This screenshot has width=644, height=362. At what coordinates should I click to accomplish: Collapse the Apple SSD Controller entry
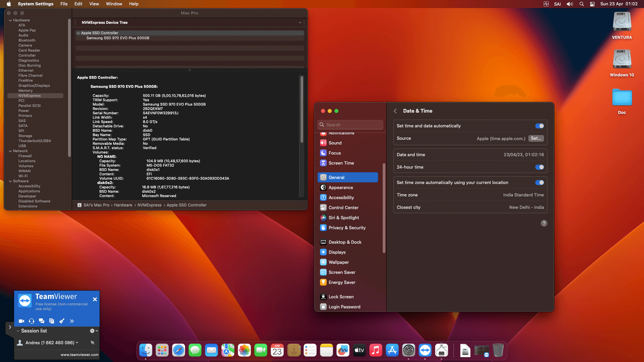point(78,33)
